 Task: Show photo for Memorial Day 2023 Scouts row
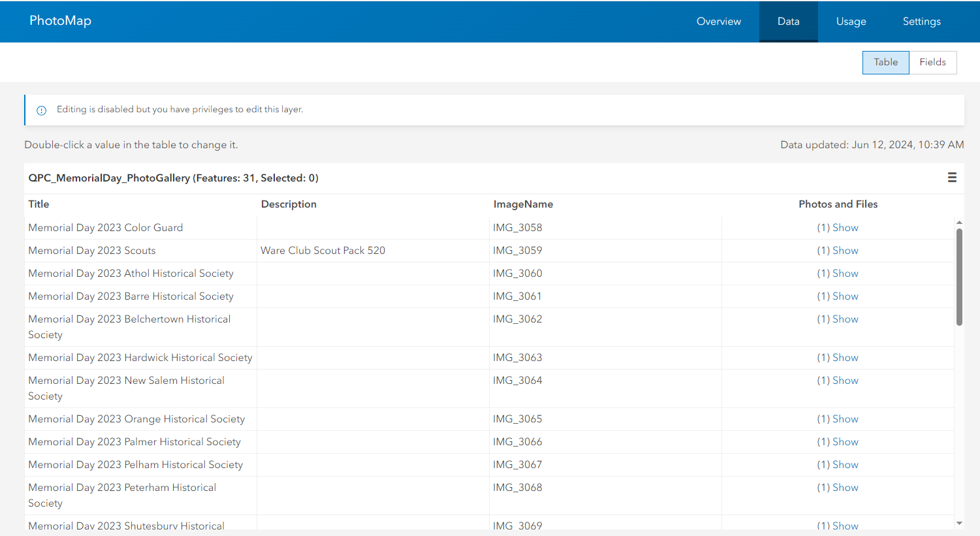click(x=845, y=250)
